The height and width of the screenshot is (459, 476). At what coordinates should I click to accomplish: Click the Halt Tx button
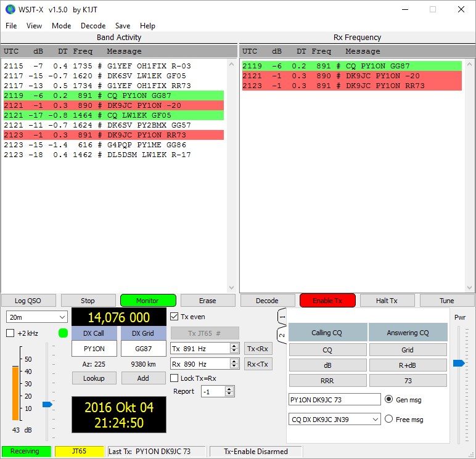click(x=387, y=301)
